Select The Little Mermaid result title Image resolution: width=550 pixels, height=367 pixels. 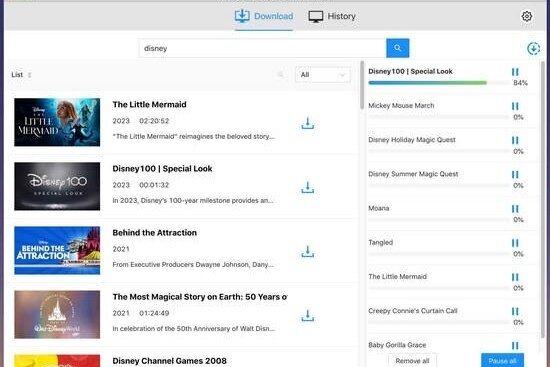[149, 105]
